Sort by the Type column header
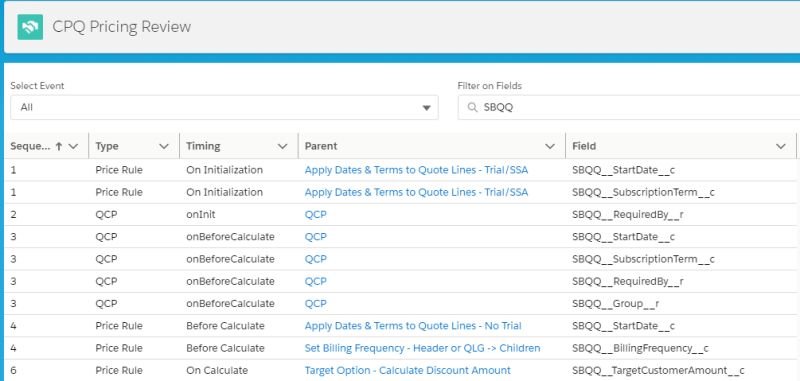This screenshot has width=800, height=381. (107, 146)
